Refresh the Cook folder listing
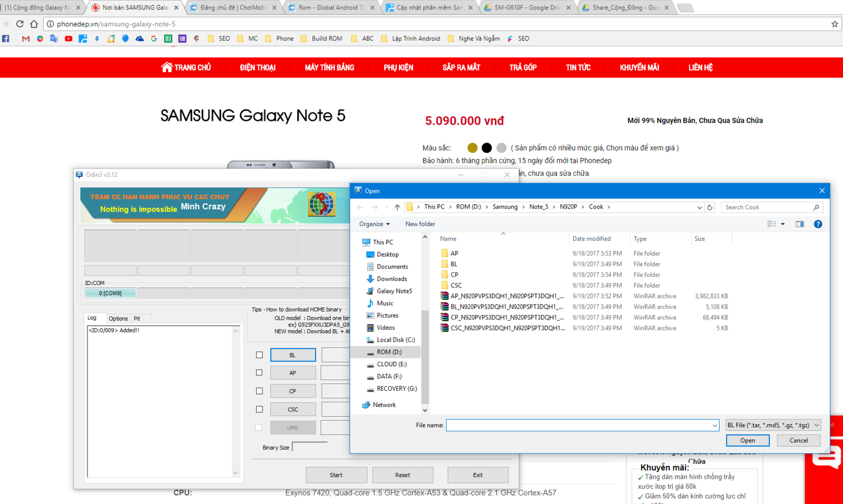The width and height of the screenshot is (843, 504). 710,207
